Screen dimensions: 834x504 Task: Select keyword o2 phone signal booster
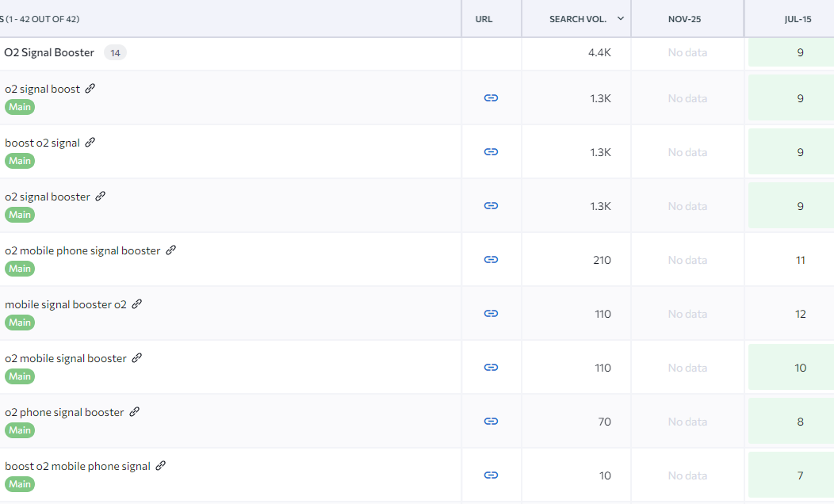tap(64, 412)
